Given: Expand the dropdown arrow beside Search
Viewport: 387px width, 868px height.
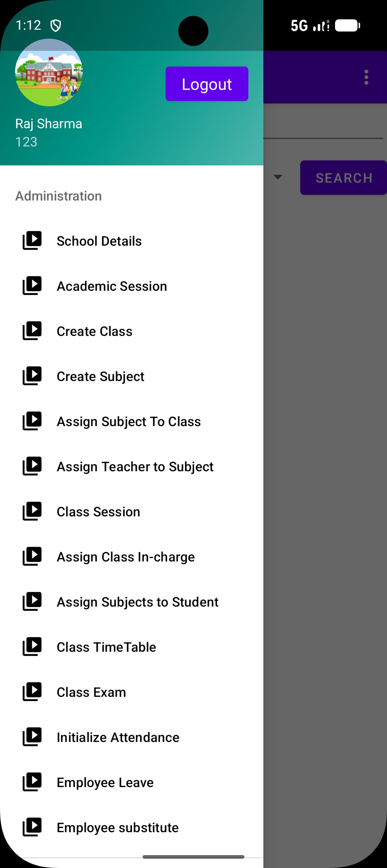Looking at the screenshot, I should click(x=278, y=177).
